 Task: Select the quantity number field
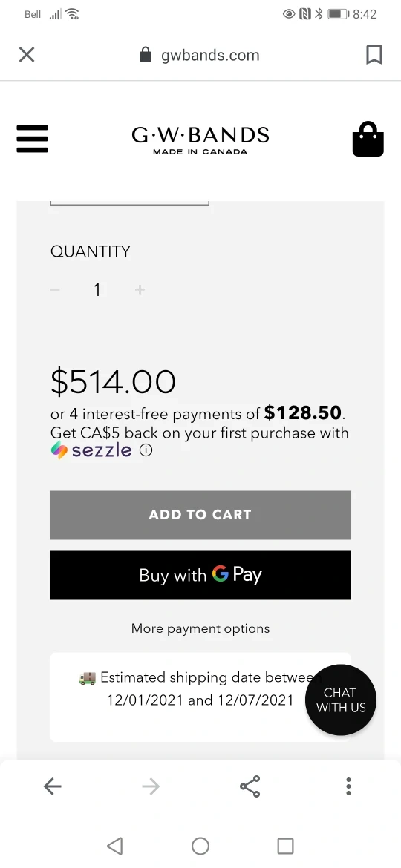coord(97,289)
